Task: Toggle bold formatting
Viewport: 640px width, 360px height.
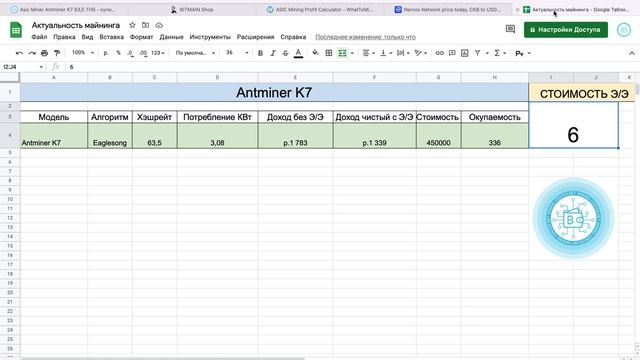Action: (260, 53)
